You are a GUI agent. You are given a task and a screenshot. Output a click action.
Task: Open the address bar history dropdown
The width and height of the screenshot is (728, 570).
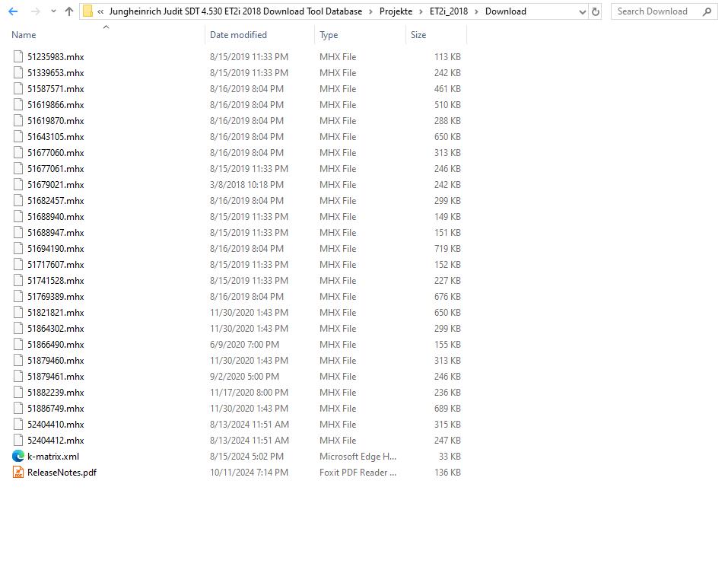pyautogui.click(x=582, y=12)
